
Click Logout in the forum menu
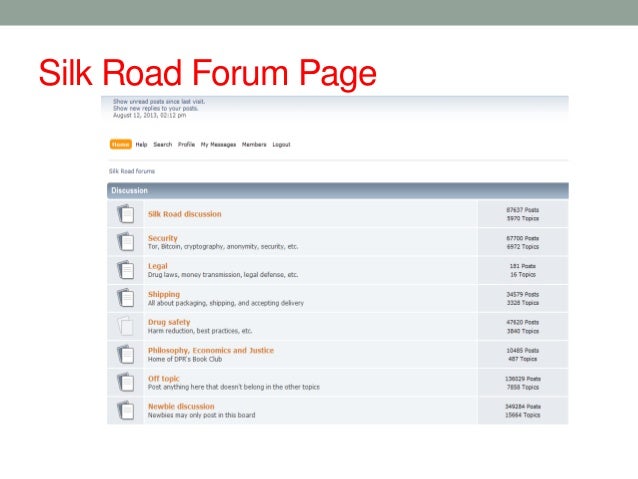click(x=281, y=144)
